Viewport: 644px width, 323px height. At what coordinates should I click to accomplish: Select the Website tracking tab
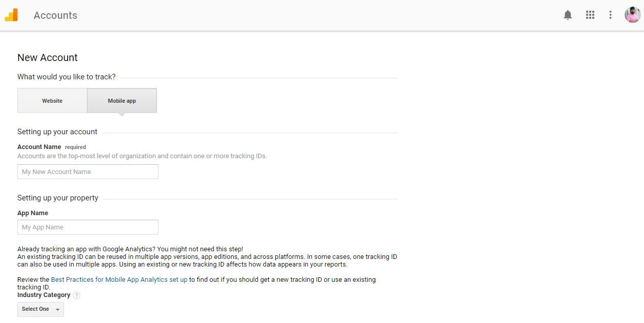pos(52,101)
